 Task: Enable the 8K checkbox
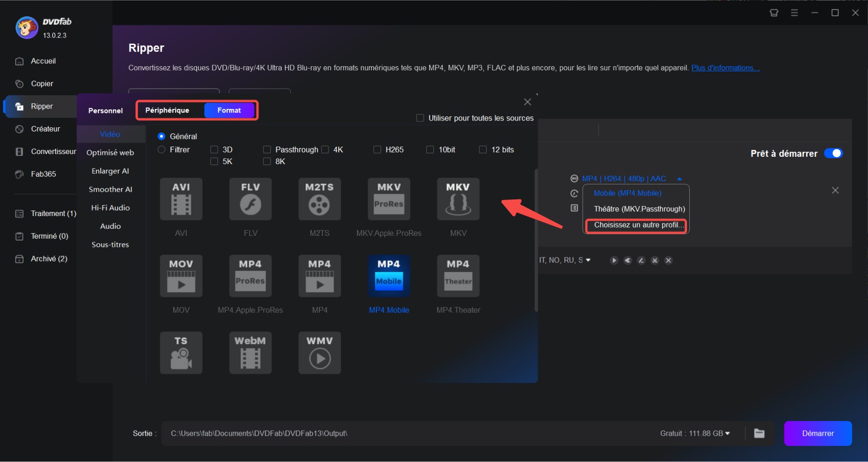tap(267, 161)
